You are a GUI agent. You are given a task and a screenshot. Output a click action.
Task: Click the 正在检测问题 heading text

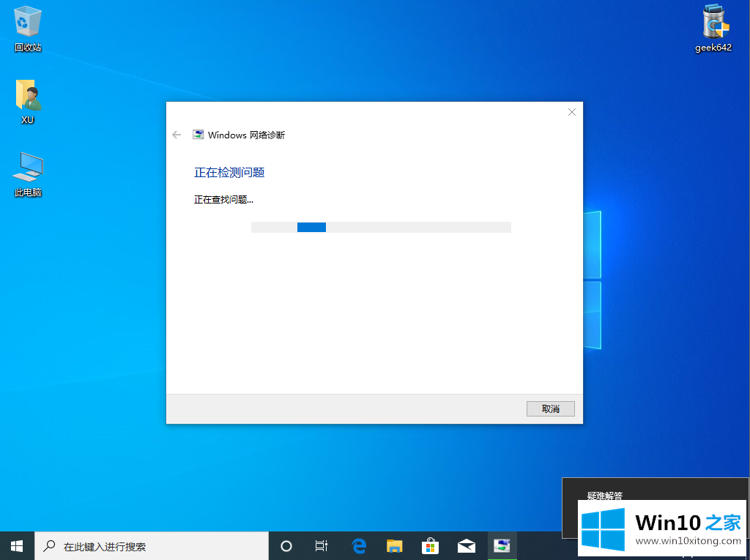coord(229,173)
